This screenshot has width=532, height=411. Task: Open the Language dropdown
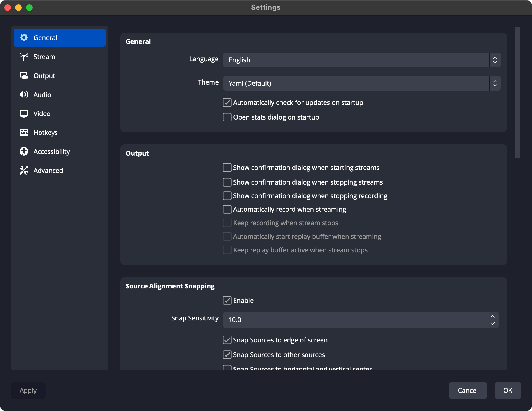point(361,60)
